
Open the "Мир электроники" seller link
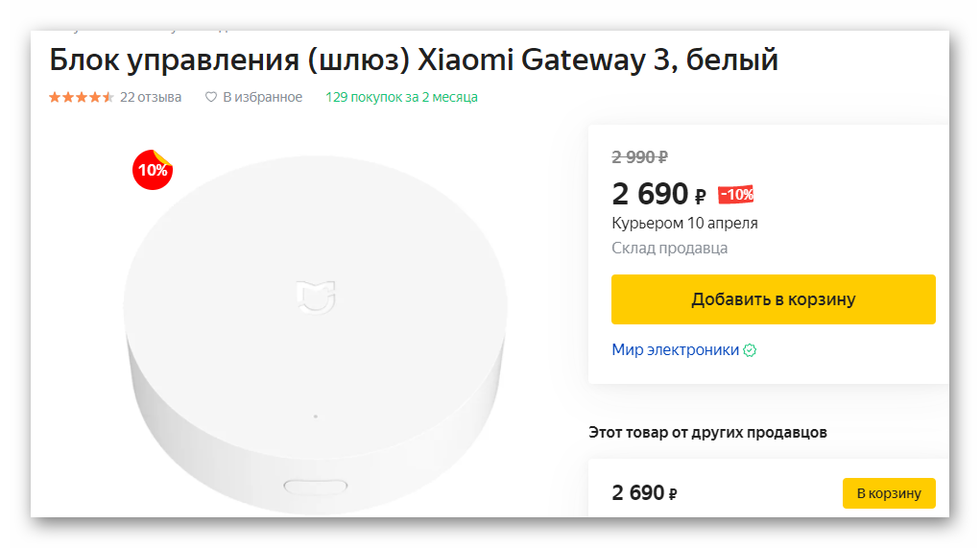click(x=675, y=350)
